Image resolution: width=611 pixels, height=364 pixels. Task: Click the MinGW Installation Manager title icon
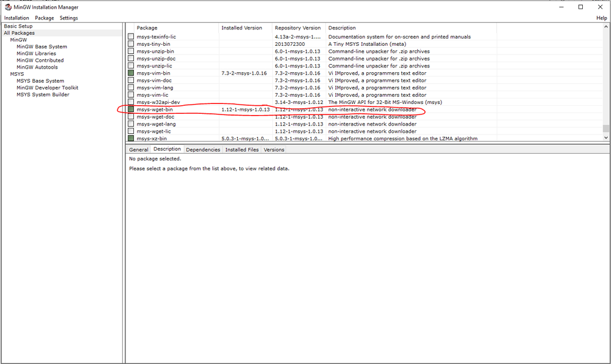[x=8, y=7]
